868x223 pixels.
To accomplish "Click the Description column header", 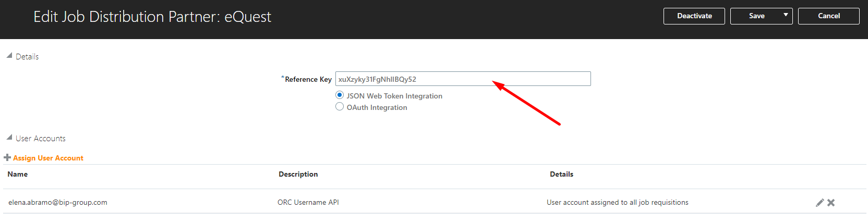I will 298,174.
